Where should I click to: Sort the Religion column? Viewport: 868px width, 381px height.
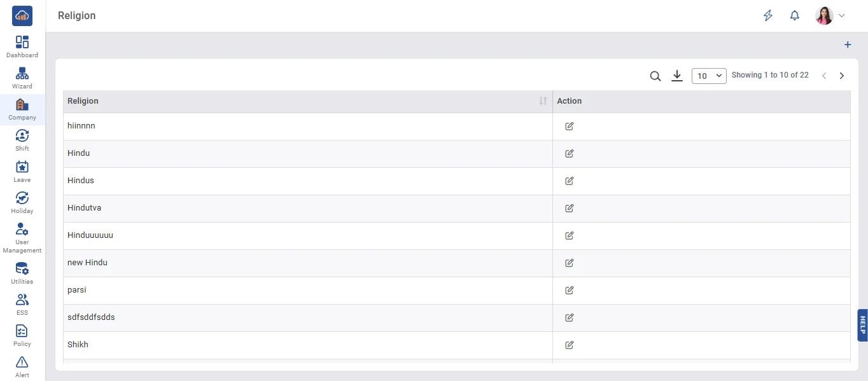pyautogui.click(x=543, y=101)
